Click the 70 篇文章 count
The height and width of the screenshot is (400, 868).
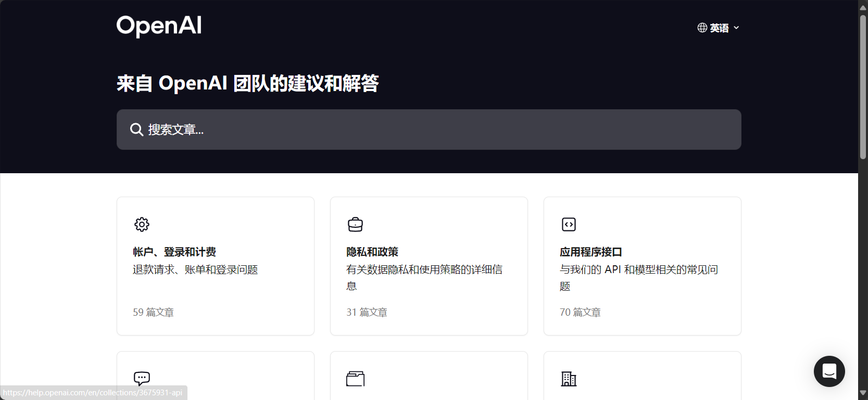tap(580, 312)
